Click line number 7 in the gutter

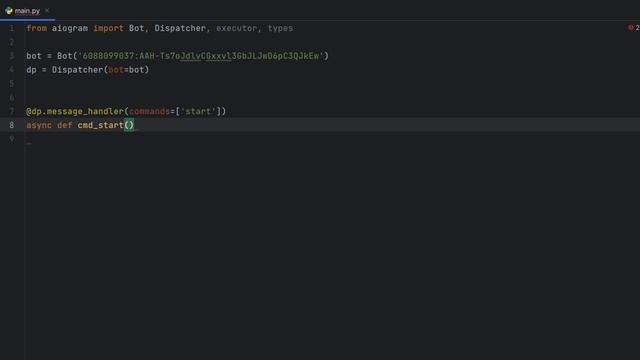[12, 111]
